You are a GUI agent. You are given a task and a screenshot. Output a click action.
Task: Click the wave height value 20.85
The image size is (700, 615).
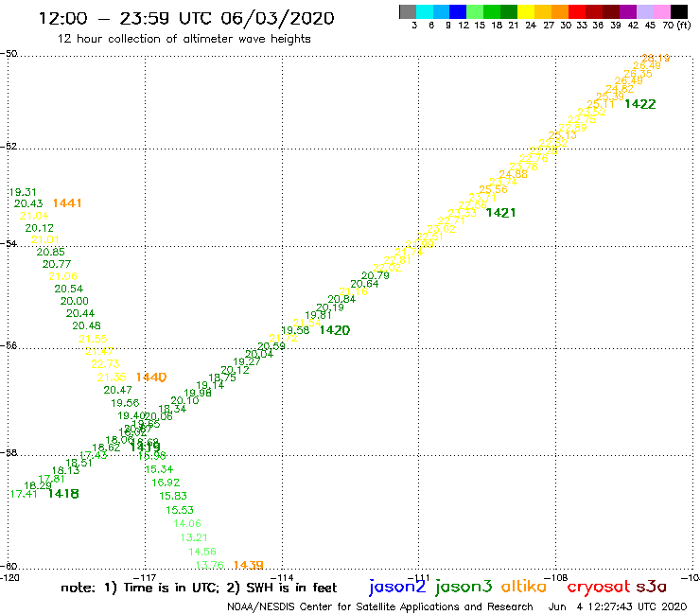point(50,252)
